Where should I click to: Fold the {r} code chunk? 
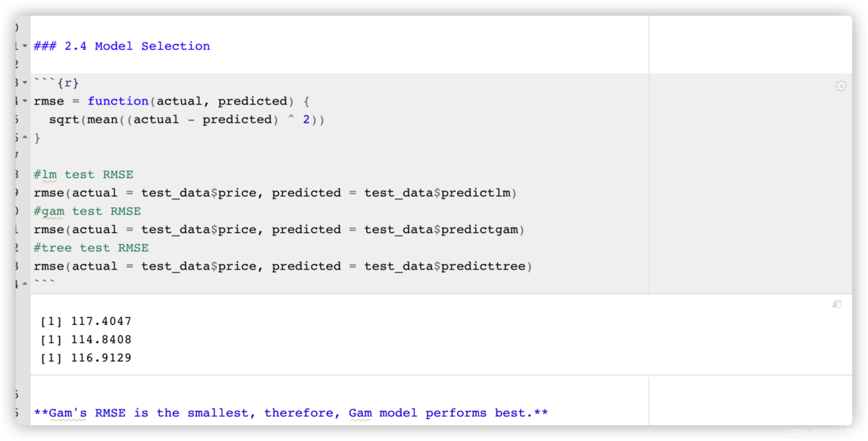(25, 83)
